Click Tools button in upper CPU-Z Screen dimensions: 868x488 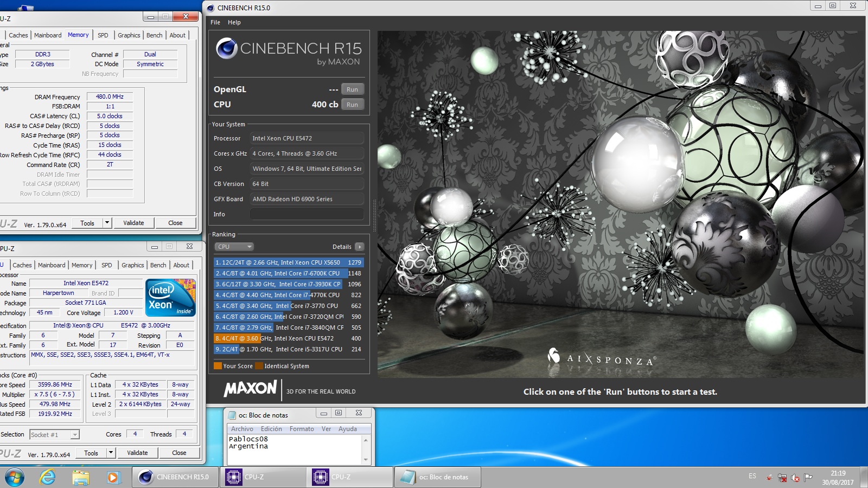(87, 223)
